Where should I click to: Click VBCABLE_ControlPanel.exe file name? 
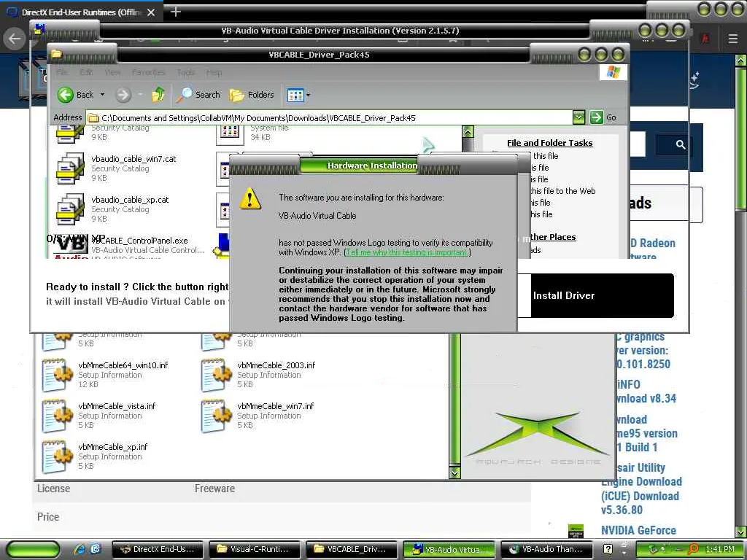pyautogui.click(x=139, y=241)
